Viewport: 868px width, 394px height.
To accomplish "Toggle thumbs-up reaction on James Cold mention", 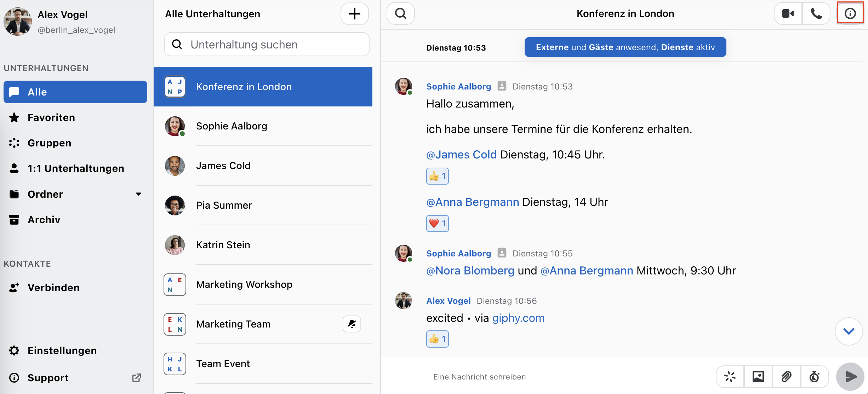I will 437,176.
